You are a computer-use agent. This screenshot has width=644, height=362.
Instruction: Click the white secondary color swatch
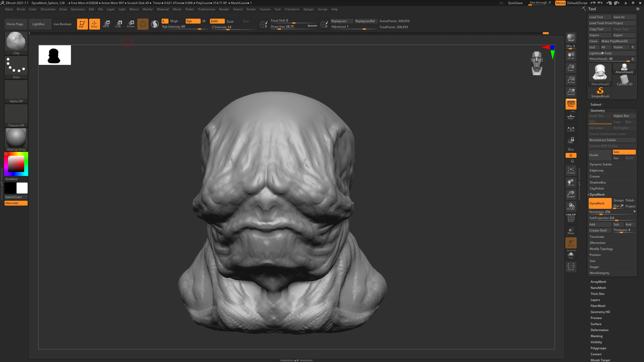click(22, 188)
